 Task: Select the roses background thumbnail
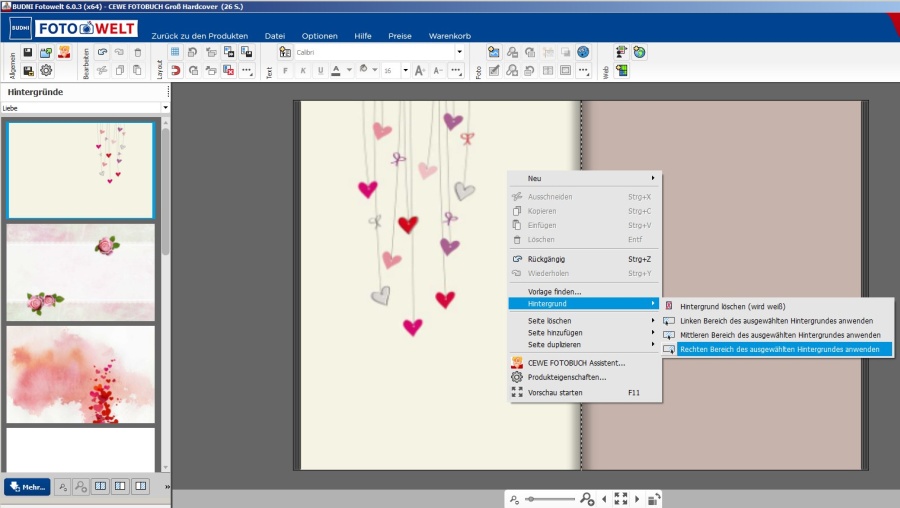(x=81, y=271)
